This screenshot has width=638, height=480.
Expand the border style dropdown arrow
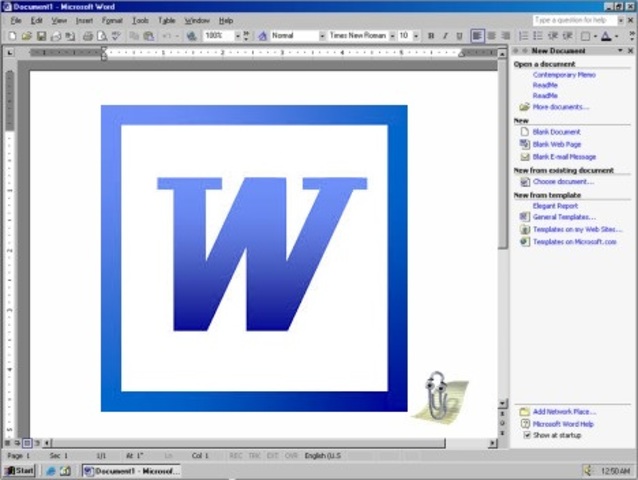click(595, 36)
